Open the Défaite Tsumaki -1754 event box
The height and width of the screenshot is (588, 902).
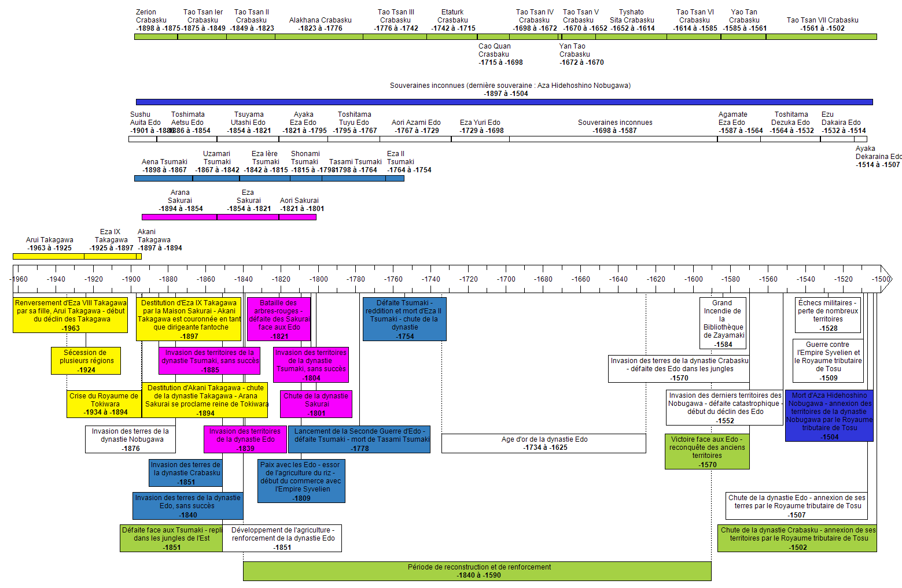coord(404,319)
